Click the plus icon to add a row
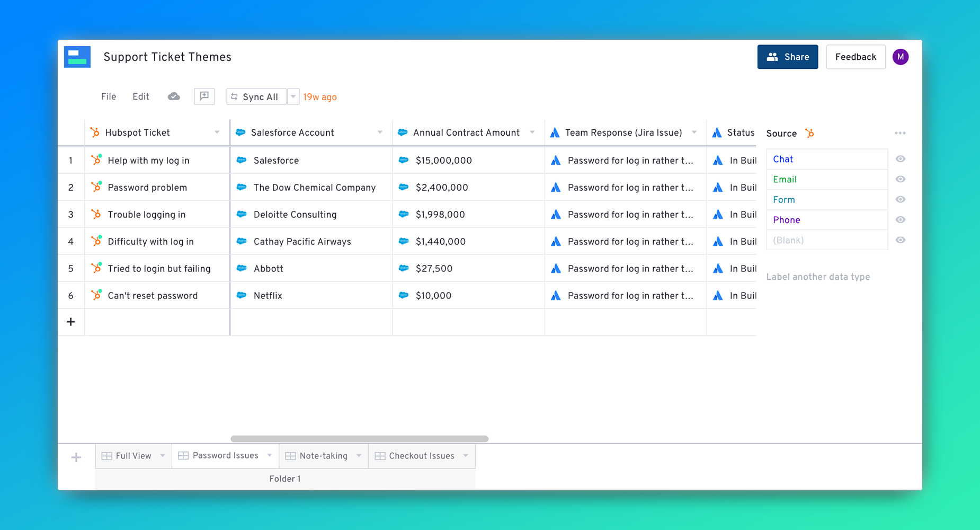This screenshot has width=980, height=530. (x=71, y=322)
